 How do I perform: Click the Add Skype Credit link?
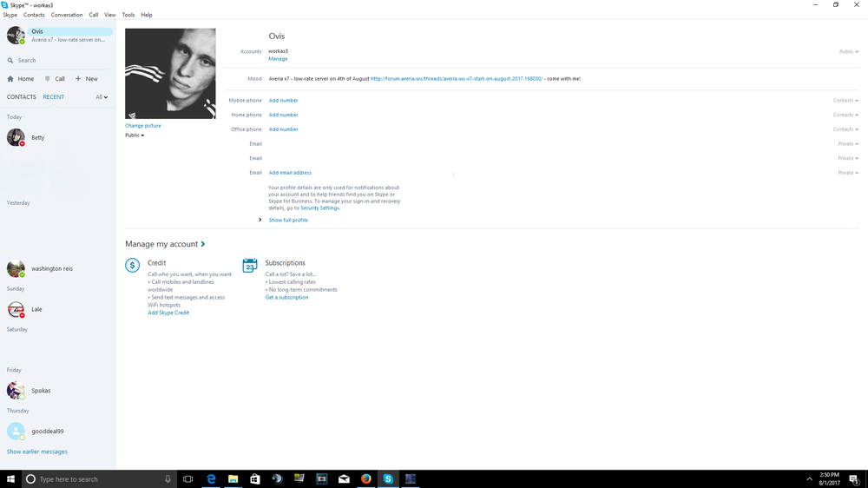[168, 313]
